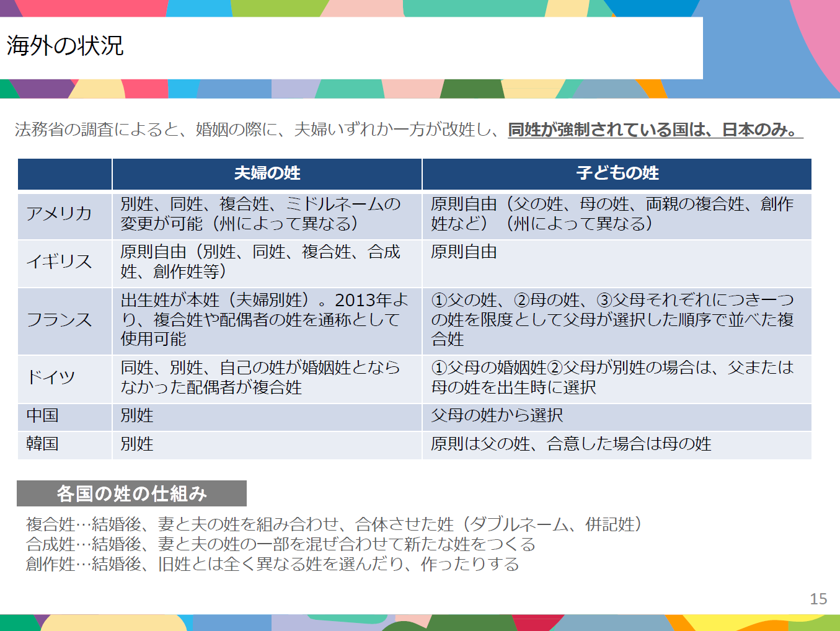Click cell 原則自由（別姓、同姓、複合姓、合成姓
Screen dimensions: 840x631
click(x=267, y=263)
